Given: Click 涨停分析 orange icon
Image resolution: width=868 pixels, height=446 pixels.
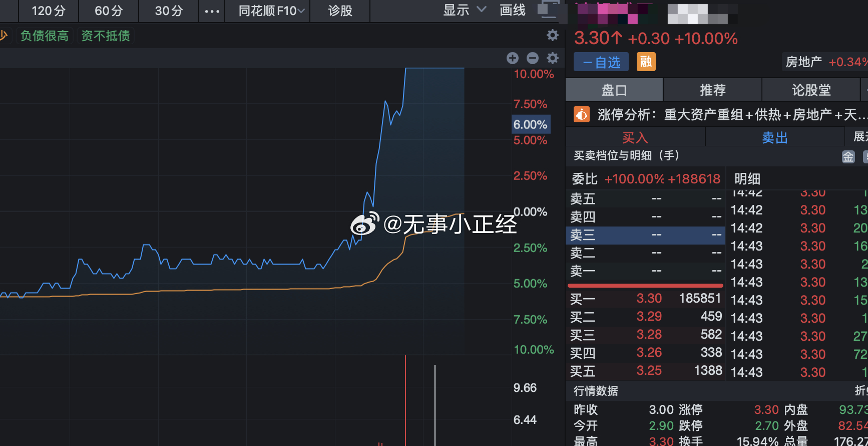Looking at the screenshot, I should [581, 115].
